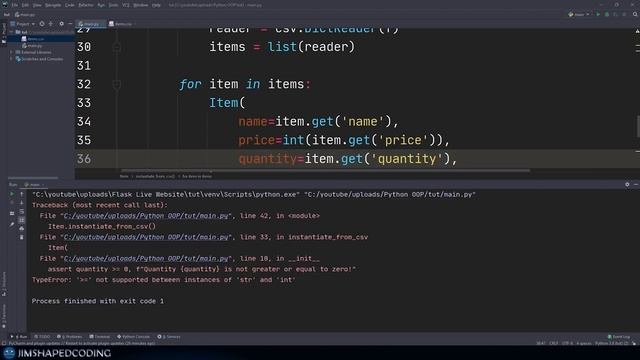Click the down arrow in Run panel
Viewport: 640px width, 360px height.
click(22, 203)
